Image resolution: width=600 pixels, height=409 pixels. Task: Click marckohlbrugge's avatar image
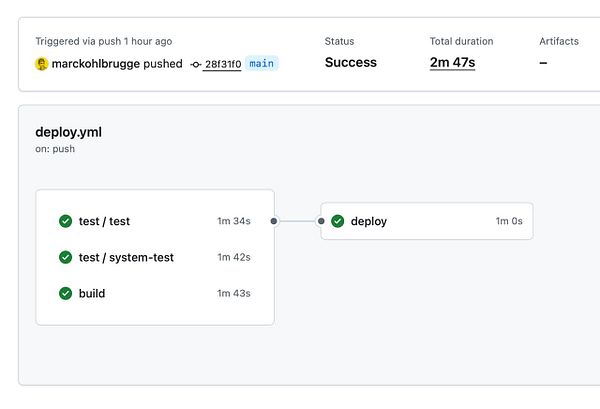tap(41, 63)
